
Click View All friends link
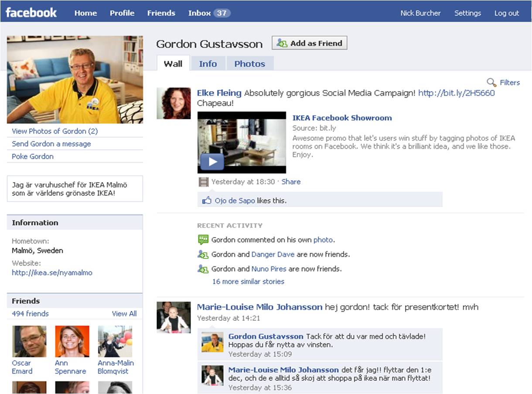[x=124, y=313]
